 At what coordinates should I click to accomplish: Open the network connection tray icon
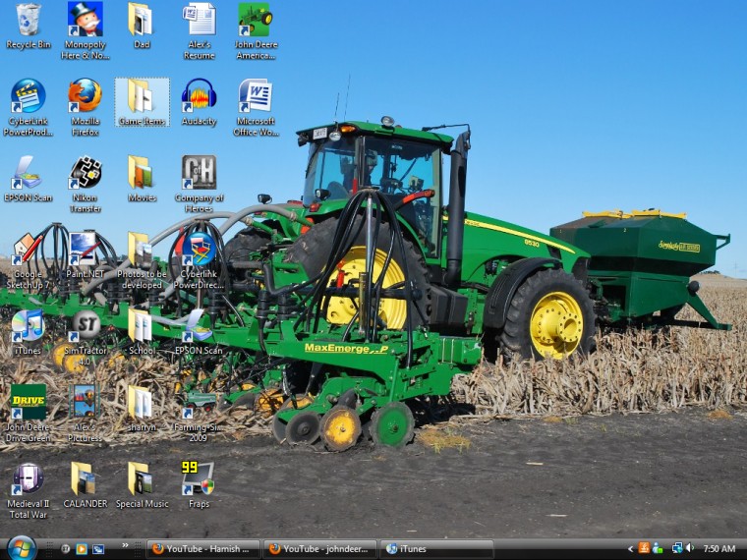coord(677,548)
